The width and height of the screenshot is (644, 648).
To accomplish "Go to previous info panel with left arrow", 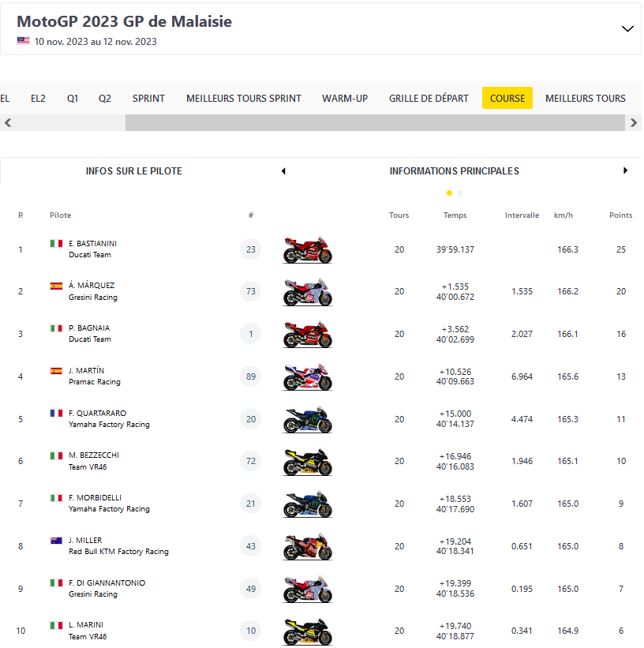I will pyautogui.click(x=283, y=171).
